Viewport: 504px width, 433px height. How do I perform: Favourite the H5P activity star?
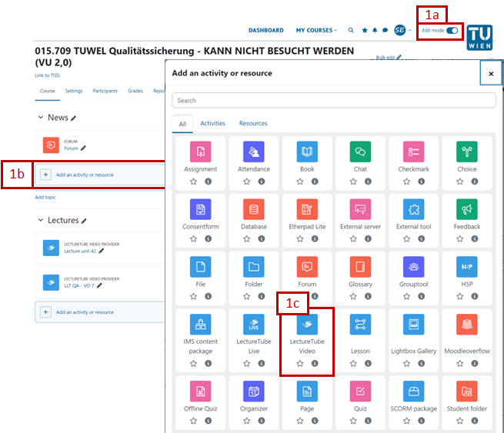point(460,296)
